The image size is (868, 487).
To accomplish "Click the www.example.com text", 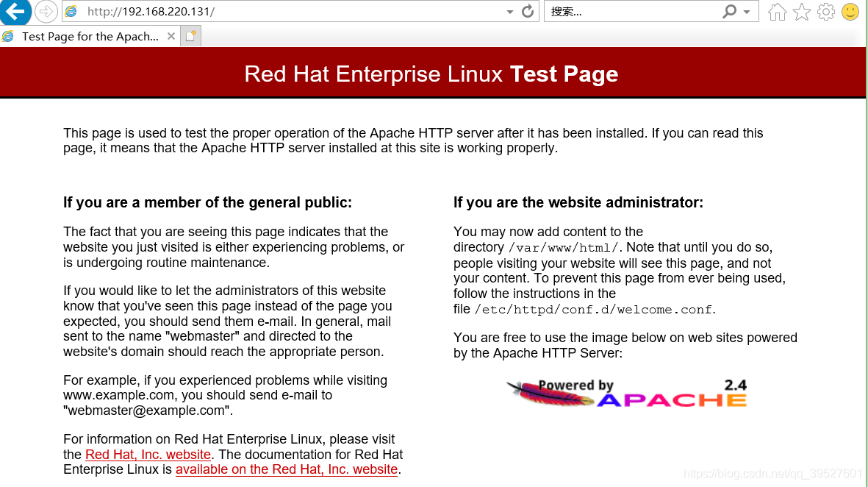I will click(x=118, y=395).
